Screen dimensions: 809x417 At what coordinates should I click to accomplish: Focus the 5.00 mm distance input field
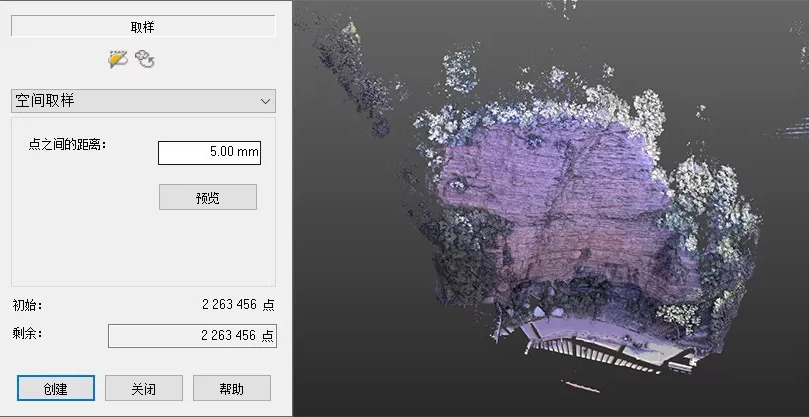tap(209, 152)
